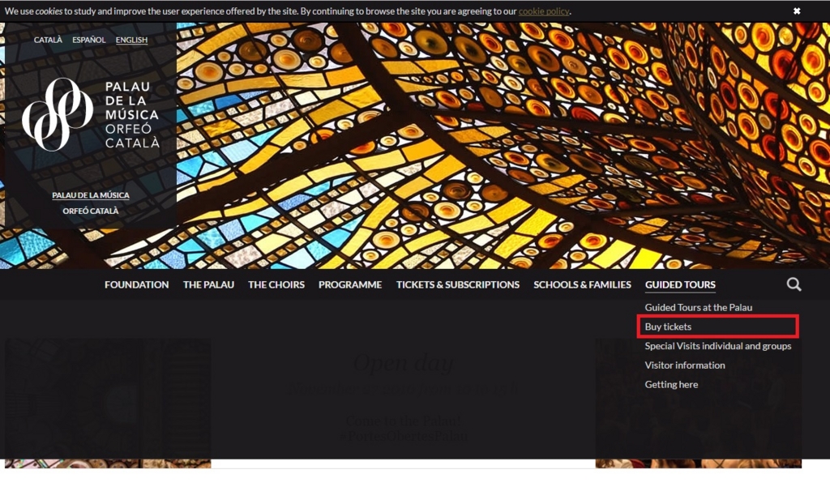Select the English language link
Viewport: 830px width, 504px height.
(x=131, y=40)
